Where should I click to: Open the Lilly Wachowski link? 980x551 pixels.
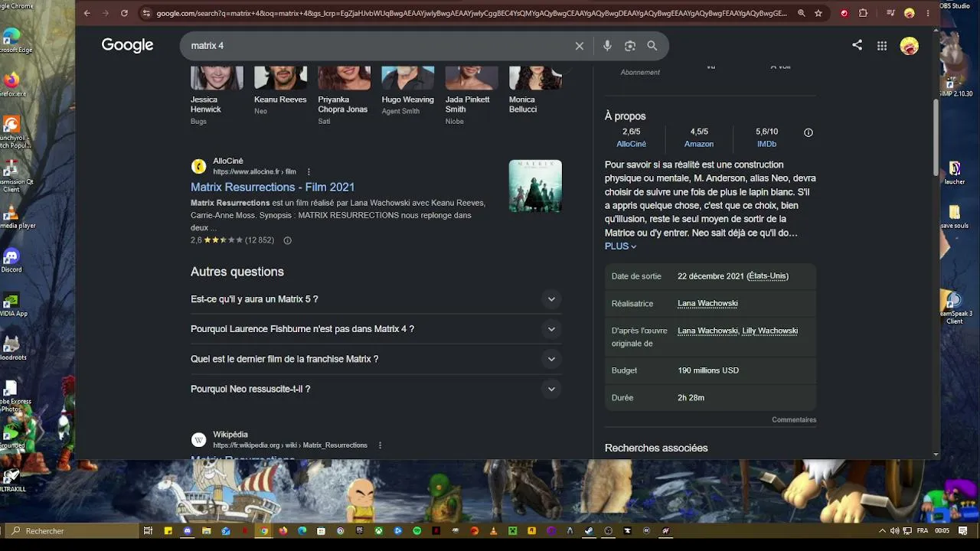(770, 331)
